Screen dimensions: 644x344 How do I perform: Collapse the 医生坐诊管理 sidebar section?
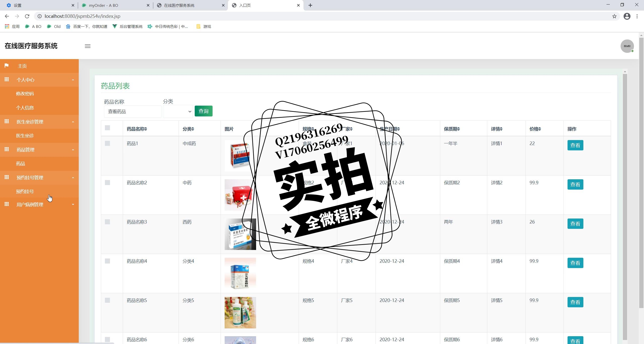pos(39,122)
